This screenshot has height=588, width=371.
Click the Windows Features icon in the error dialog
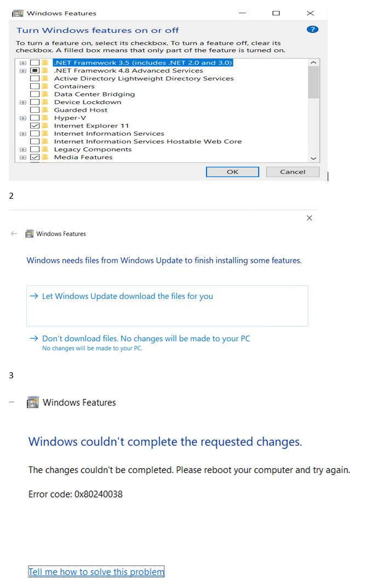[33, 402]
